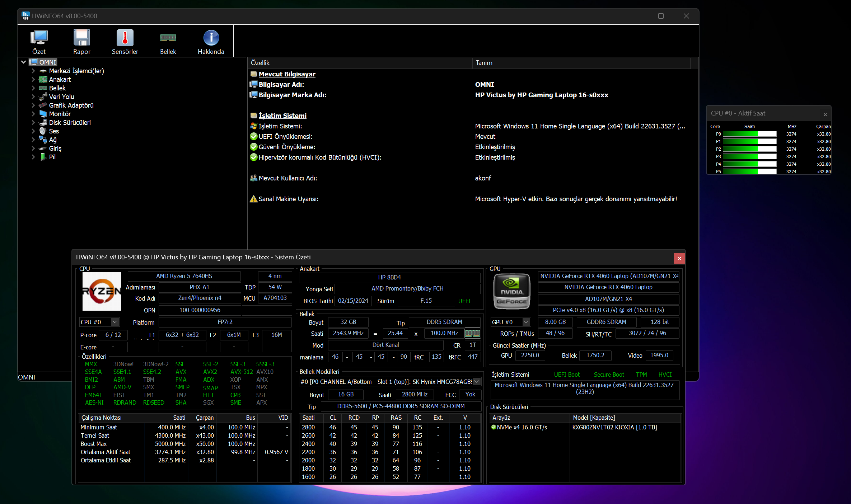Click the Mevcut Bilgisayar heading
Screen dimensions: 851x504
point(287,74)
